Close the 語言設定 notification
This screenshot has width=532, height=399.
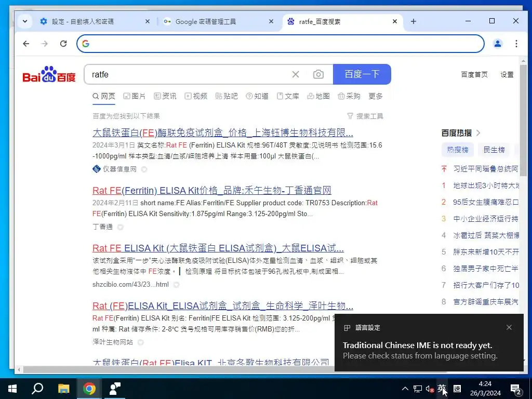click(509, 327)
